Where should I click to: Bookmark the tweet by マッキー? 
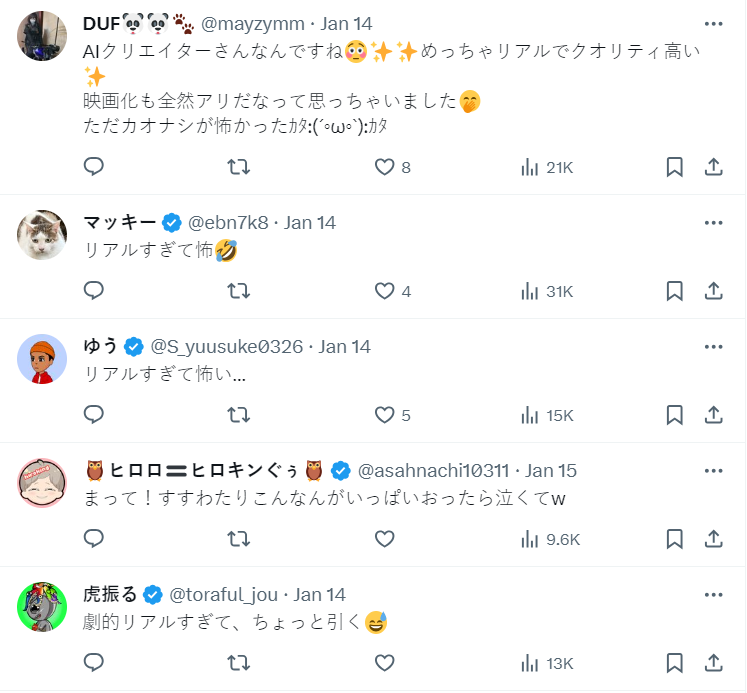675,291
